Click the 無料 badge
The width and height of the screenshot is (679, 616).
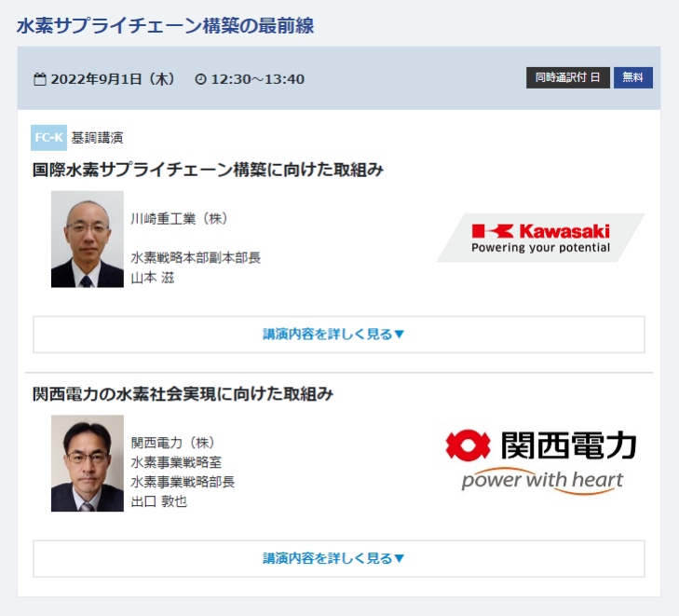(632, 77)
